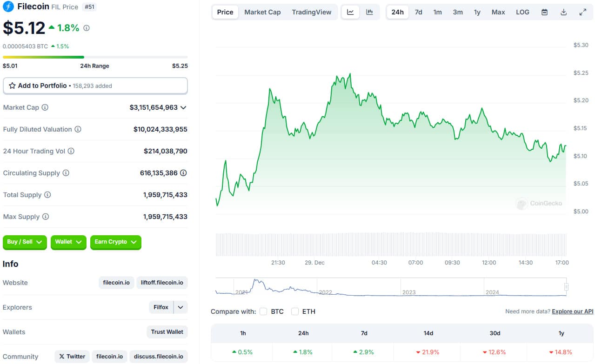Select the 24h time range
Image resolution: width=595 pixels, height=364 pixels.
point(397,12)
